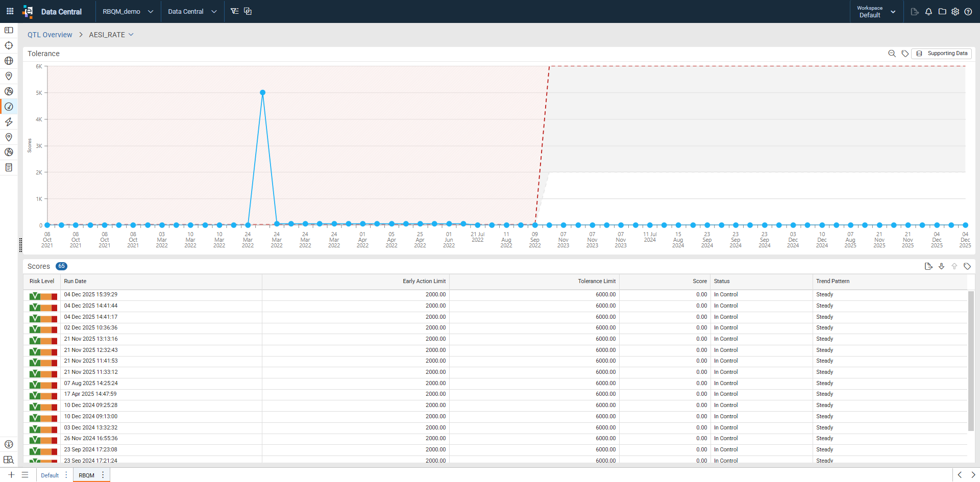Add a new sheet with the plus icon

[x=11, y=475]
